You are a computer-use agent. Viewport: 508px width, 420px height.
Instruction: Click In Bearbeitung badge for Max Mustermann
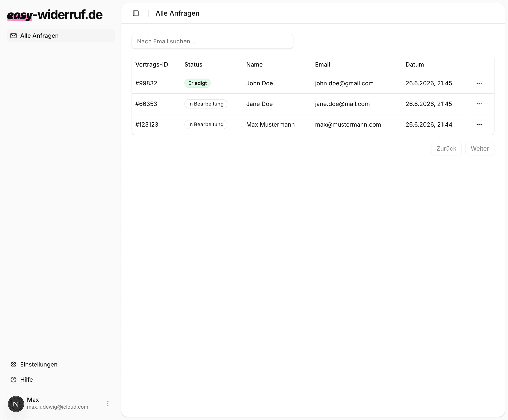pos(206,124)
